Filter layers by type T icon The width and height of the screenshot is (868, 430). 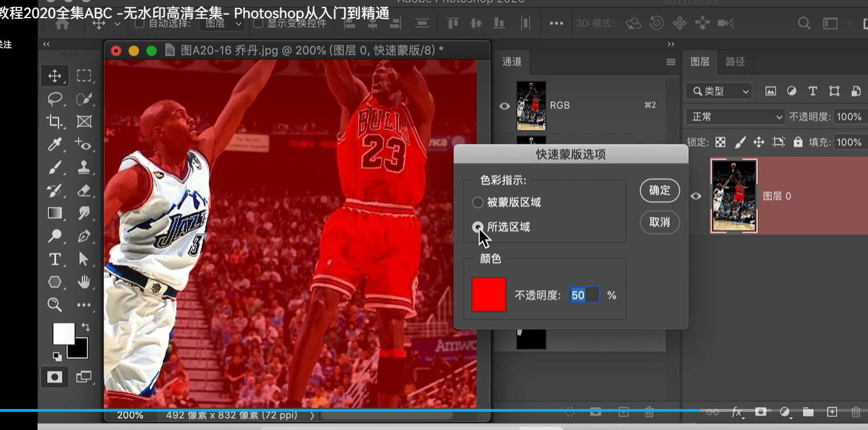tap(812, 91)
